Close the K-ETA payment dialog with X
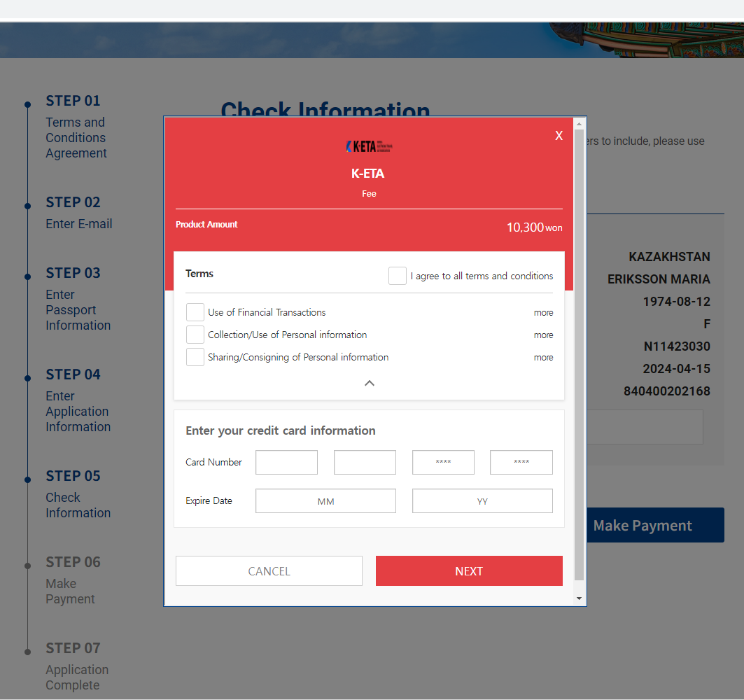The width and height of the screenshot is (744, 700). pos(559,136)
